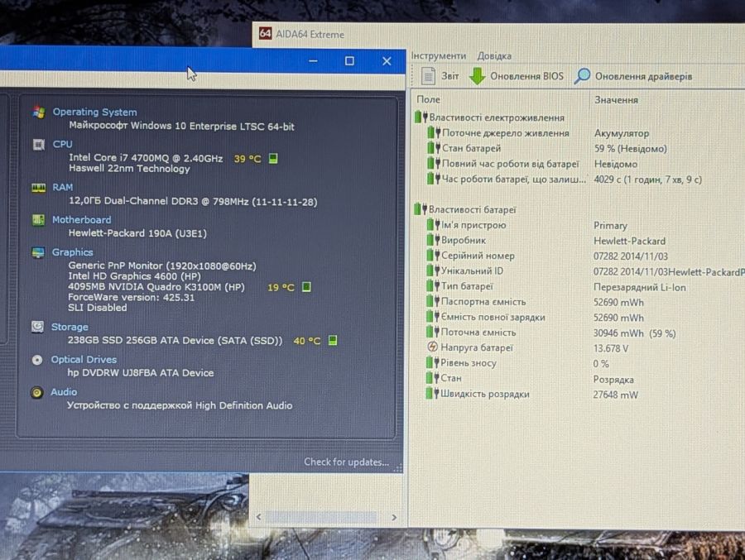Click the right arrow of horizontal scrollbar
This screenshot has width=745, height=560.
[x=394, y=517]
